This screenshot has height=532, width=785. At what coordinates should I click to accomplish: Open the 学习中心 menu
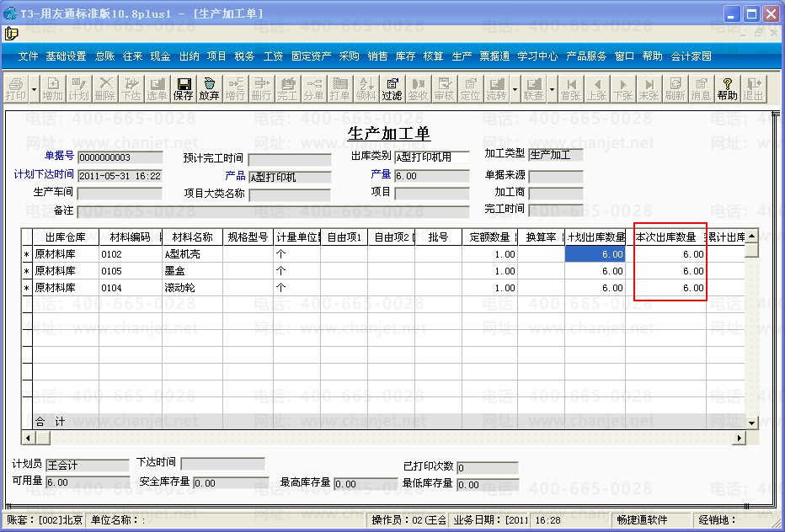[537, 56]
